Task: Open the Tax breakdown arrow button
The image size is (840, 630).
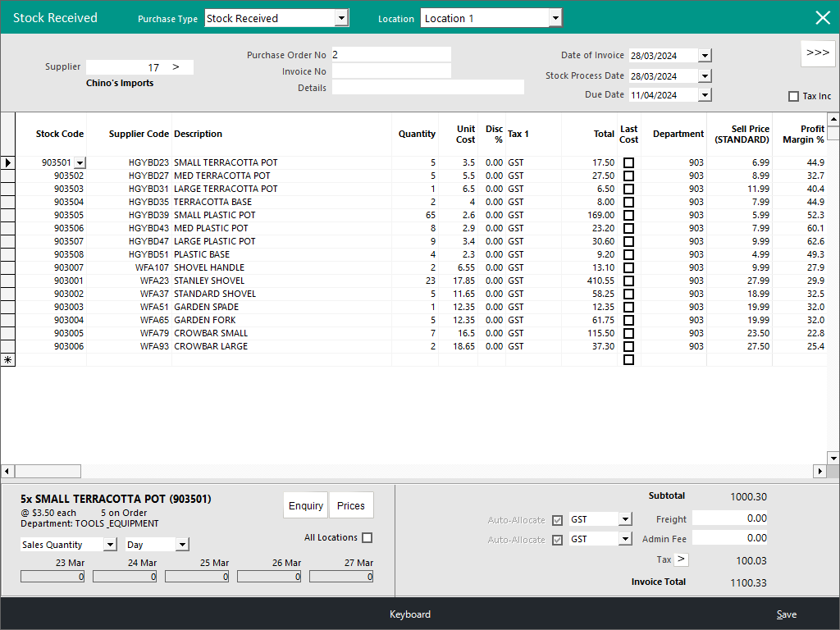Action: point(682,559)
